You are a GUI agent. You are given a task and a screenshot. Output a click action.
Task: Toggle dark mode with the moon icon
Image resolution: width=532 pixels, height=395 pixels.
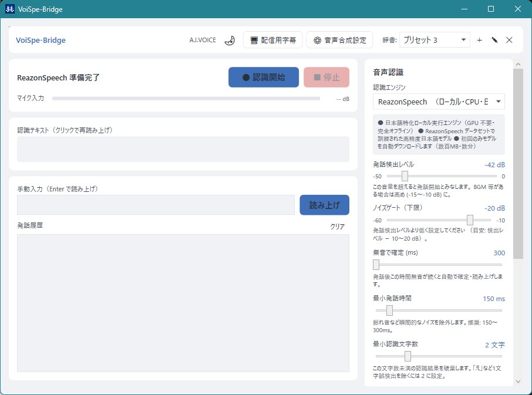(230, 40)
